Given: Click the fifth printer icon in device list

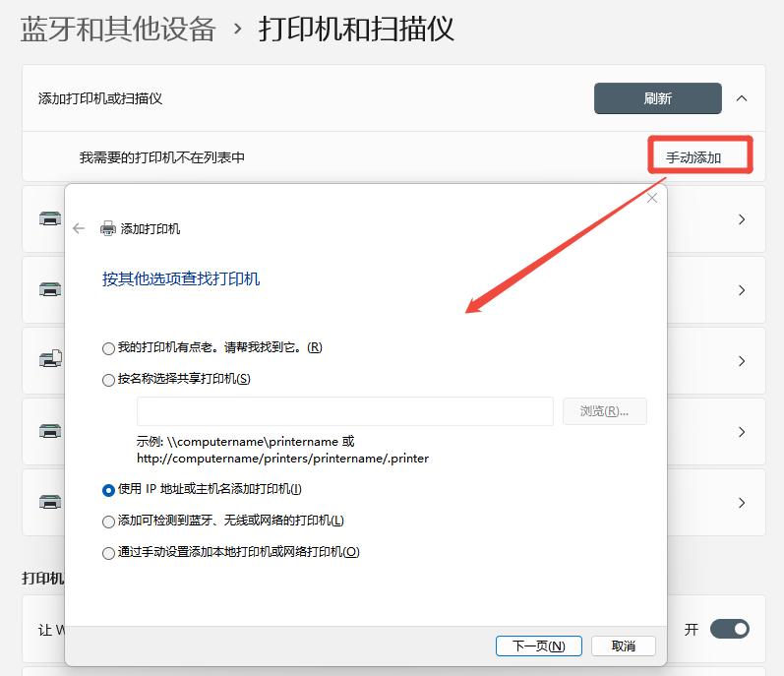Looking at the screenshot, I should tap(50, 502).
